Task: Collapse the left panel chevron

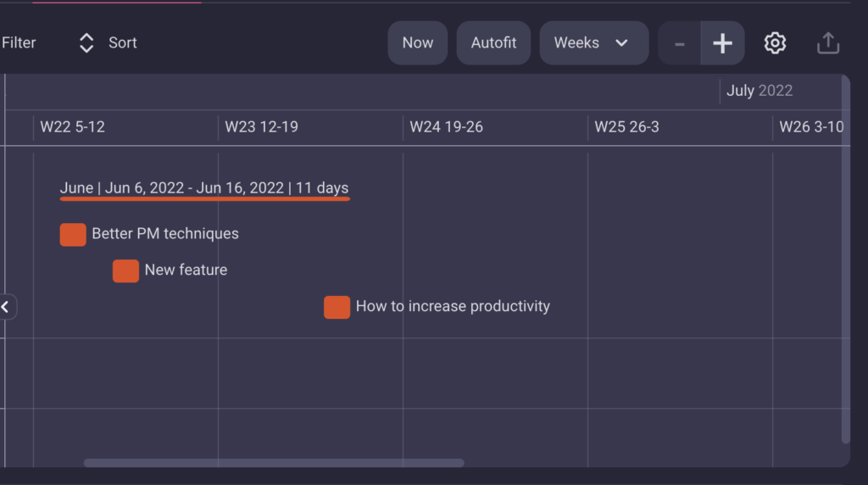Action: (x=6, y=307)
